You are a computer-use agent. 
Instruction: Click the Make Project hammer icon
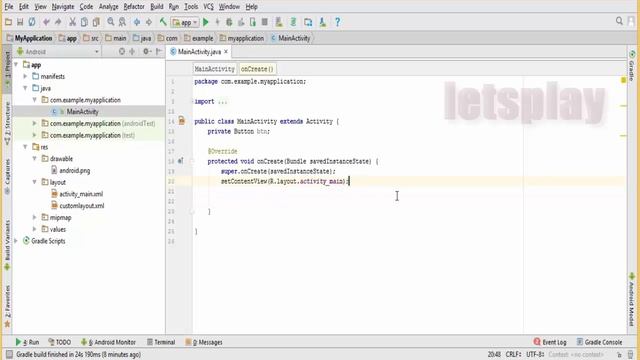pos(163,22)
